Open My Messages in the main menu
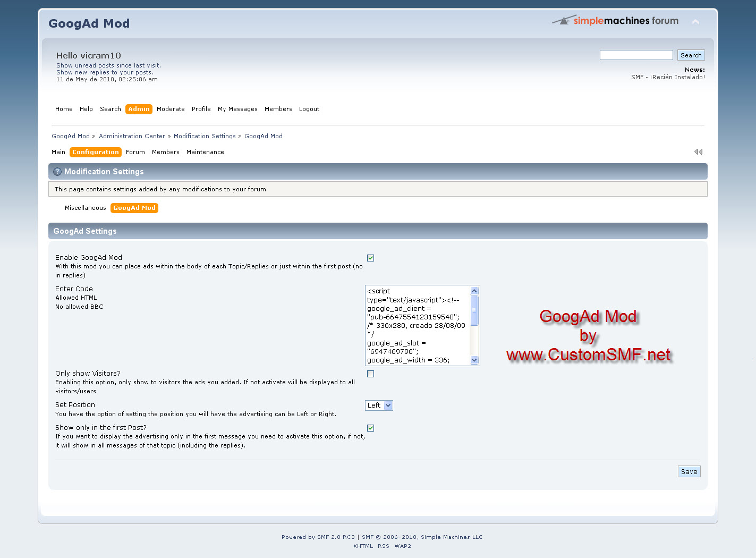 pos(237,109)
